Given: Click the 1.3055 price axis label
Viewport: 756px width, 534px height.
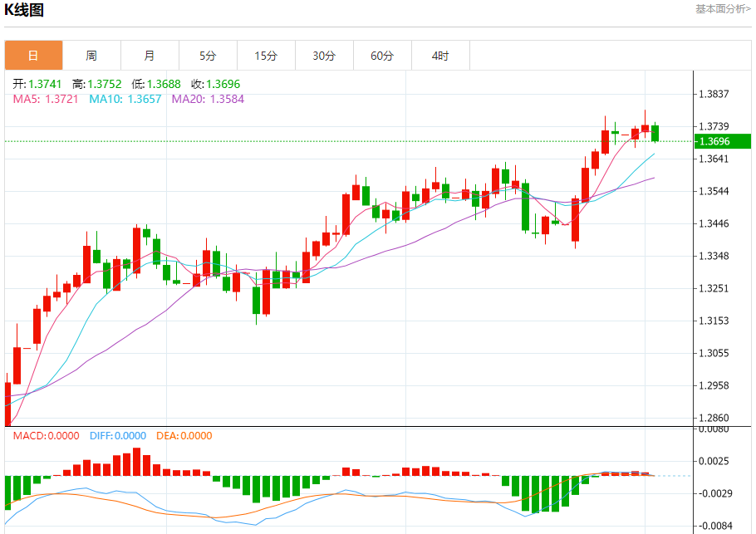Looking at the screenshot, I should point(714,353).
